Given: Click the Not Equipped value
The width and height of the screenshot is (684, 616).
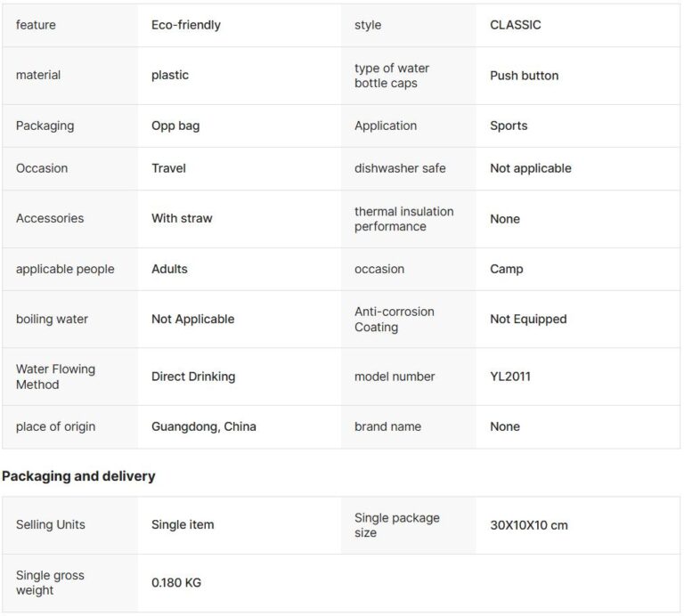Looking at the screenshot, I should (528, 319).
